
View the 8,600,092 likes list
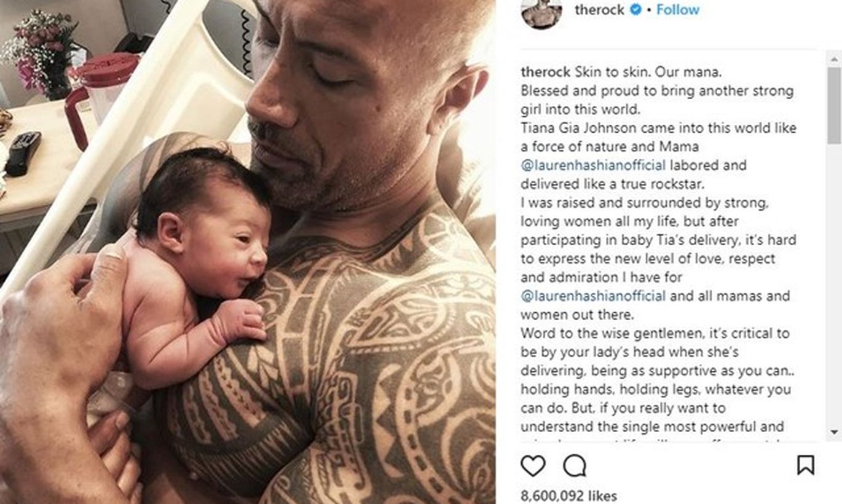coord(569,495)
